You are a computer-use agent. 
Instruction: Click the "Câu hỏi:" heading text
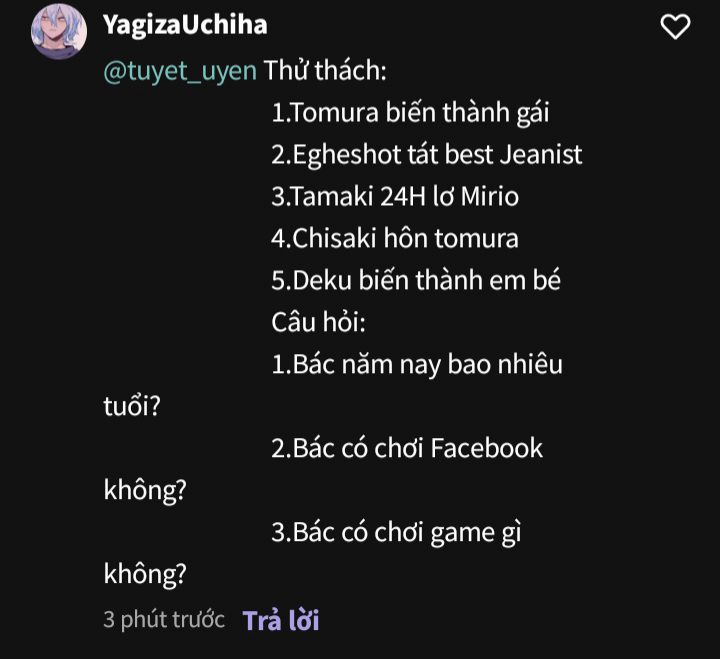pos(318,322)
